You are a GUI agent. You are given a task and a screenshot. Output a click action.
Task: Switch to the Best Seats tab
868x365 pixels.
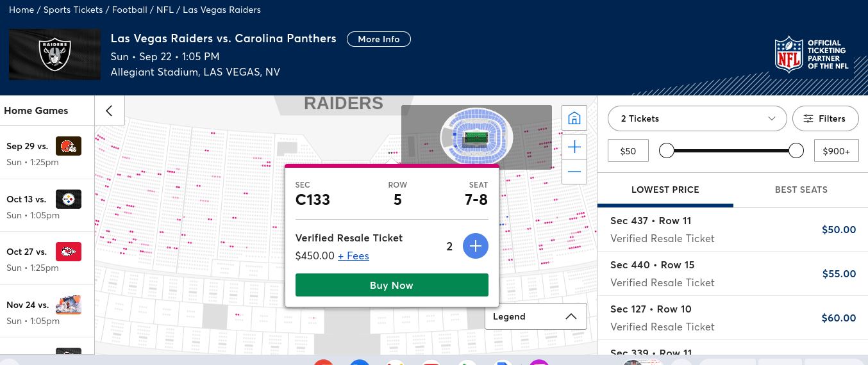click(801, 190)
